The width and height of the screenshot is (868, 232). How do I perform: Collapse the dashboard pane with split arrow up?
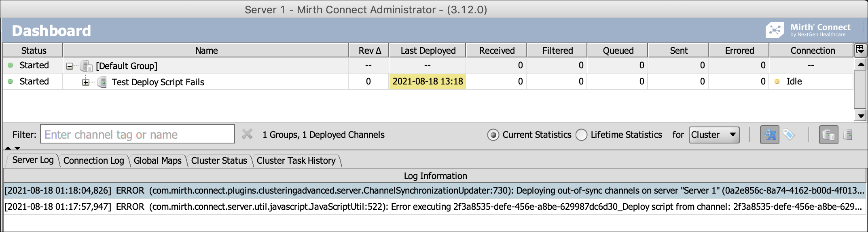point(8,148)
